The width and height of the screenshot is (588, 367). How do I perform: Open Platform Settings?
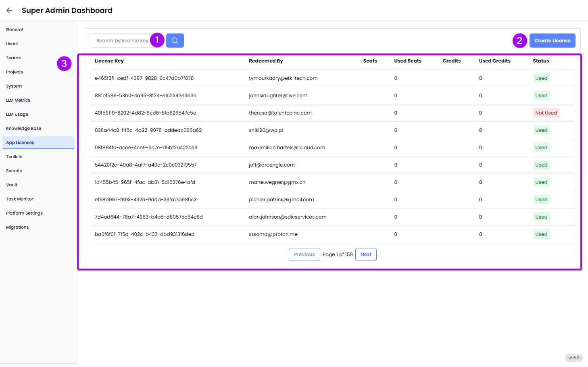24,213
